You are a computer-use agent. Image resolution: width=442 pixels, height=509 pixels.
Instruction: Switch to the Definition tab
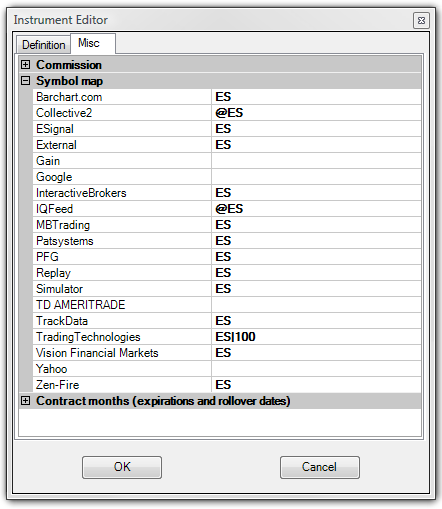coord(44,45)
